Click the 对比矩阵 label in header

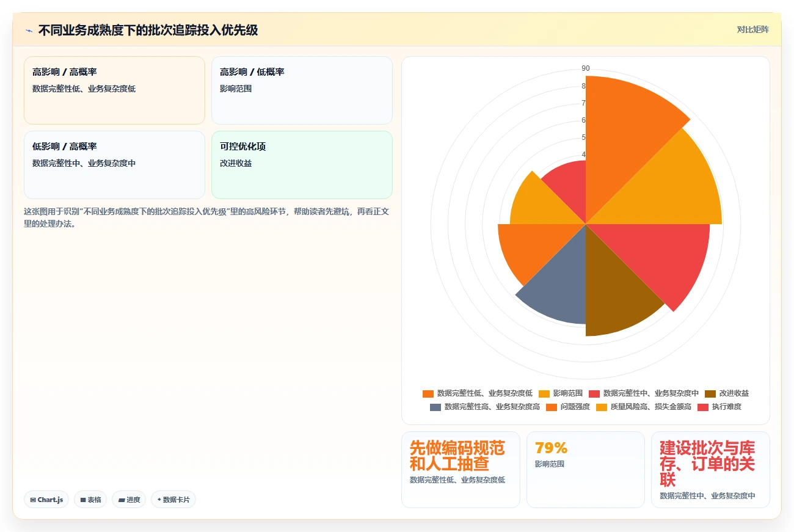click(752, 29)
